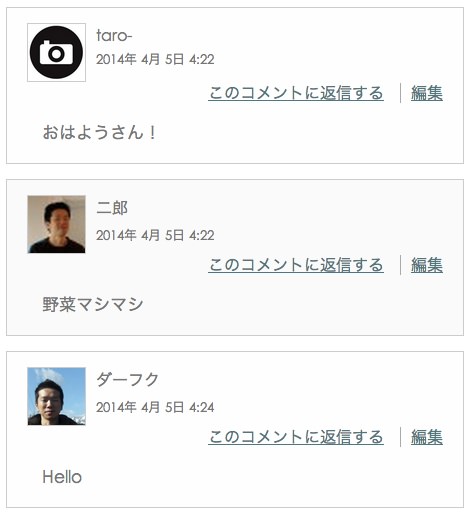Click 二郎's comment timestamp 4:22
The image size is (472, 513).
pos(202,235)
